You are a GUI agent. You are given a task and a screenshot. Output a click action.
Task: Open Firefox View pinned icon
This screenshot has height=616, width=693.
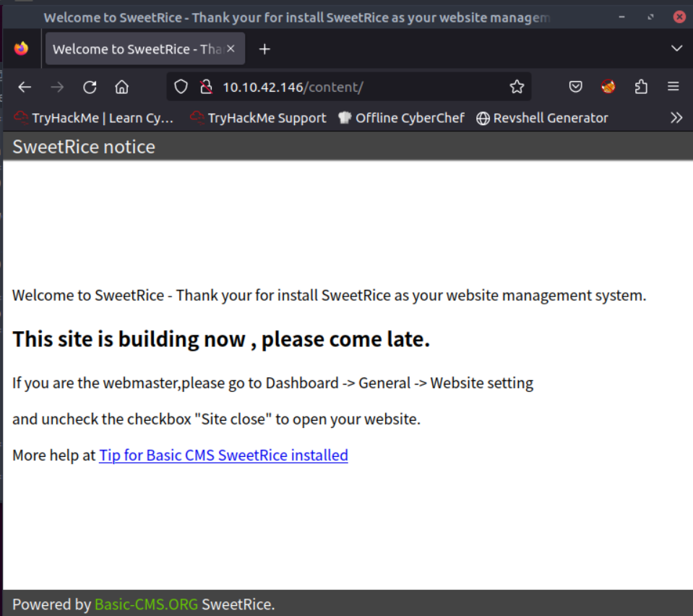[21, 48]
